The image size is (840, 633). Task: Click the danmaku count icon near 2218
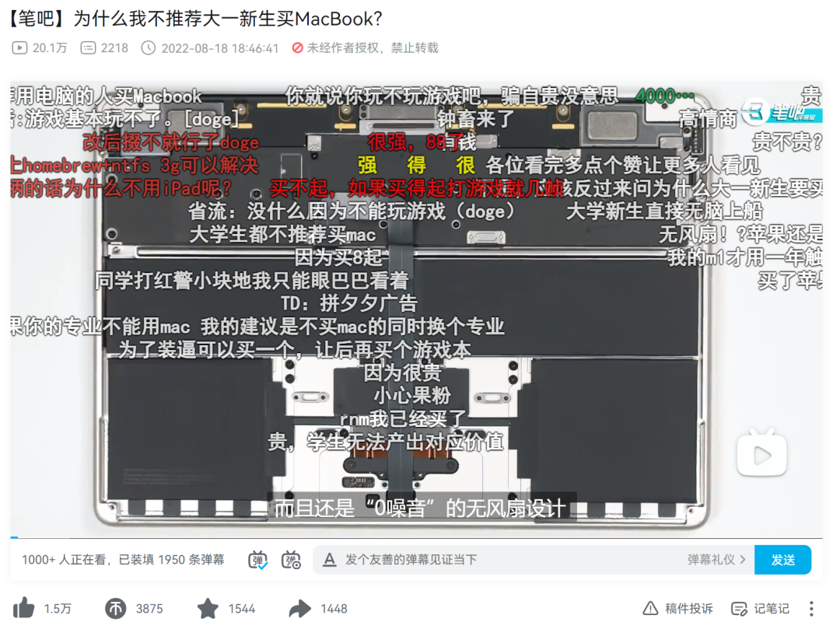88,47
